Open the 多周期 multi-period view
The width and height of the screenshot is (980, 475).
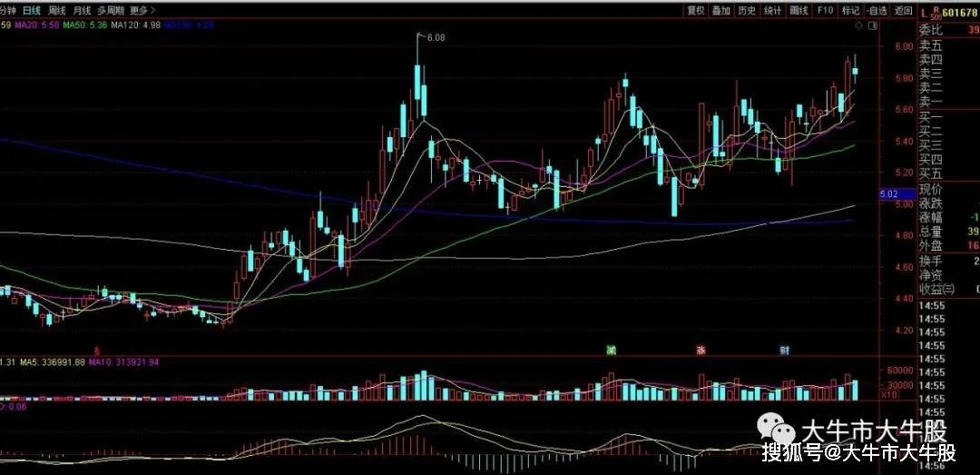click(x=111, y=11)
